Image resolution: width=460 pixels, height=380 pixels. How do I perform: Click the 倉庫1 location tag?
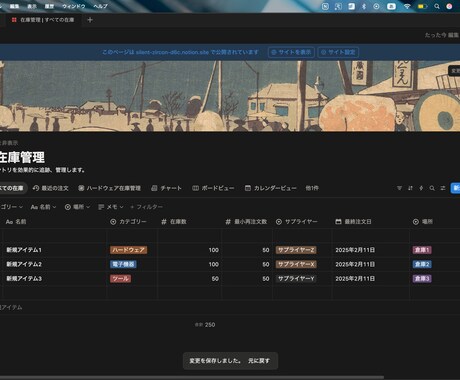[422, 250]
